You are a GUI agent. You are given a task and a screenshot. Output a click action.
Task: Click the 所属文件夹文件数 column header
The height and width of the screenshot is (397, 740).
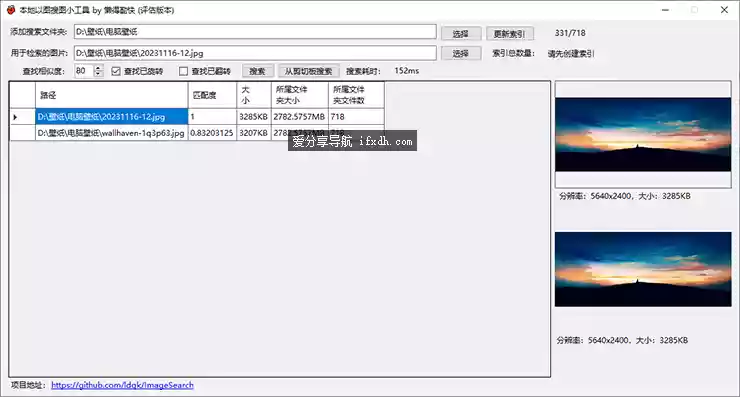356,95
